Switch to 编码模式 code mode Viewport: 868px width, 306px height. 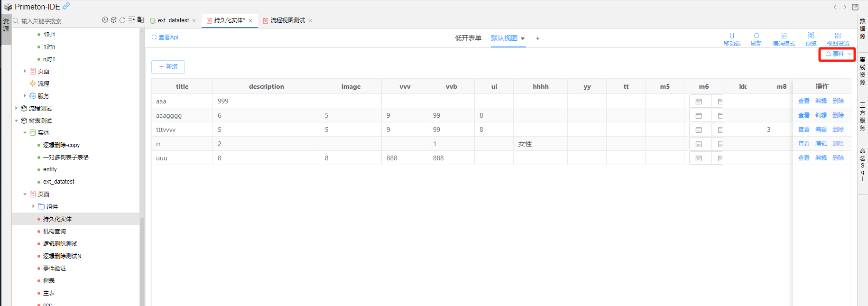[x=783, y=39]
